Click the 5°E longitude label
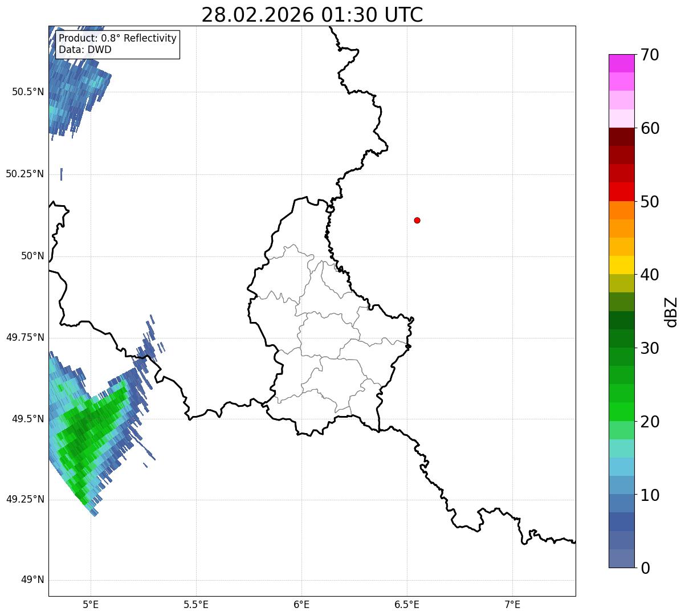The height and width of the screenshot is (616, 685). pos(91,605)
